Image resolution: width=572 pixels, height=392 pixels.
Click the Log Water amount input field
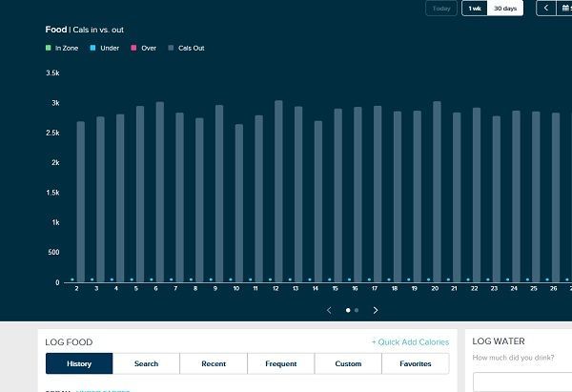522,382
